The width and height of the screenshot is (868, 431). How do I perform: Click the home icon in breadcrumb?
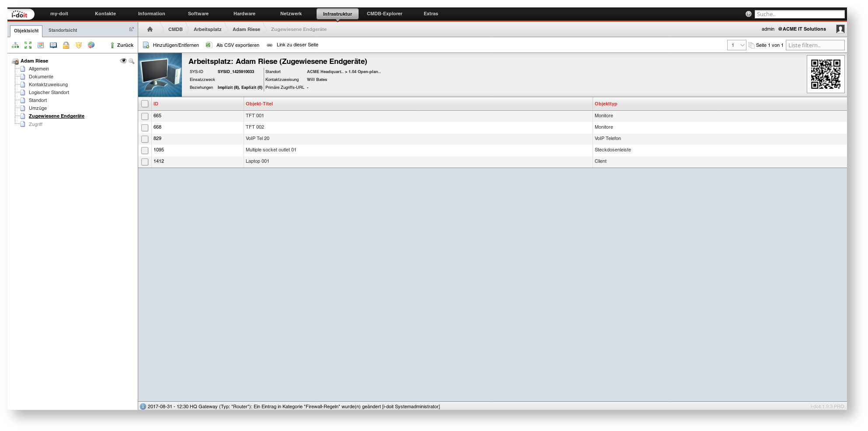point(150,29)
